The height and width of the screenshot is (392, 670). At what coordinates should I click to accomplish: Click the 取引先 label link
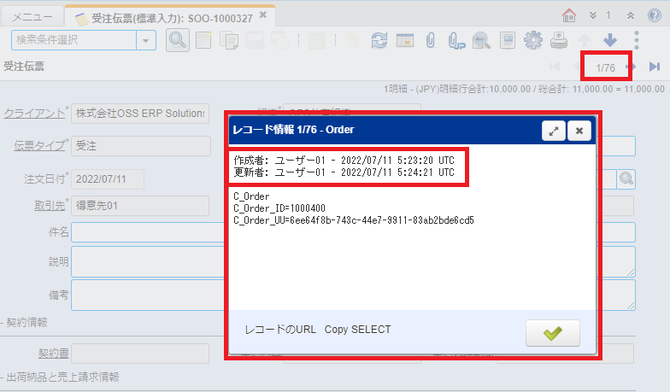(x=50, y=206)
